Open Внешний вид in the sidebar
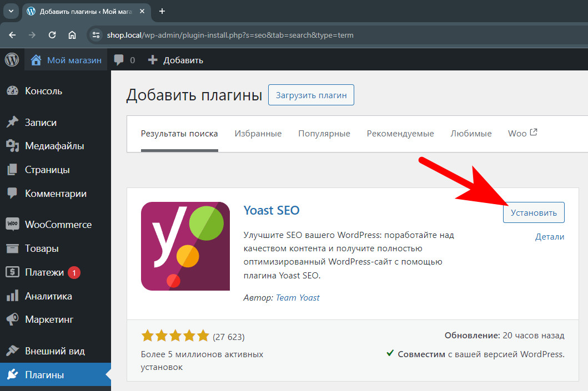 pos(56,351)
